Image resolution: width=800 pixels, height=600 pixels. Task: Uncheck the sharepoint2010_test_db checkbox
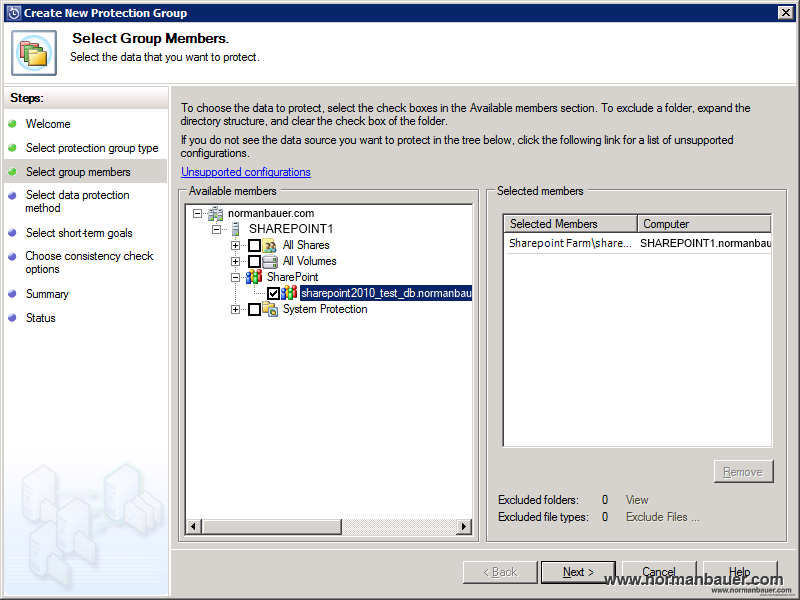[273, 293]
